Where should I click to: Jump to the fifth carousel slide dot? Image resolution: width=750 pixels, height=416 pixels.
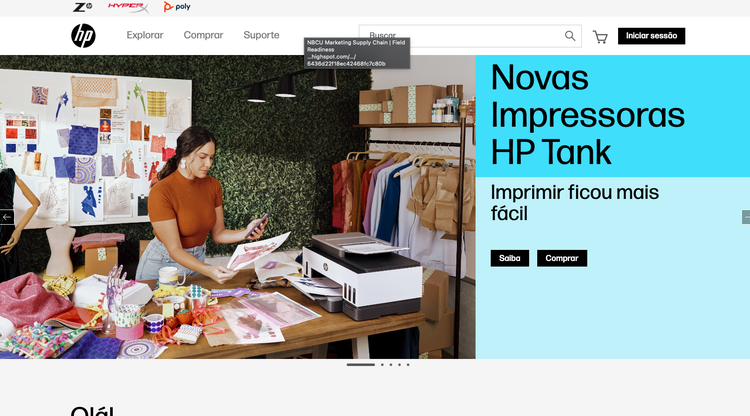point(408,365)
